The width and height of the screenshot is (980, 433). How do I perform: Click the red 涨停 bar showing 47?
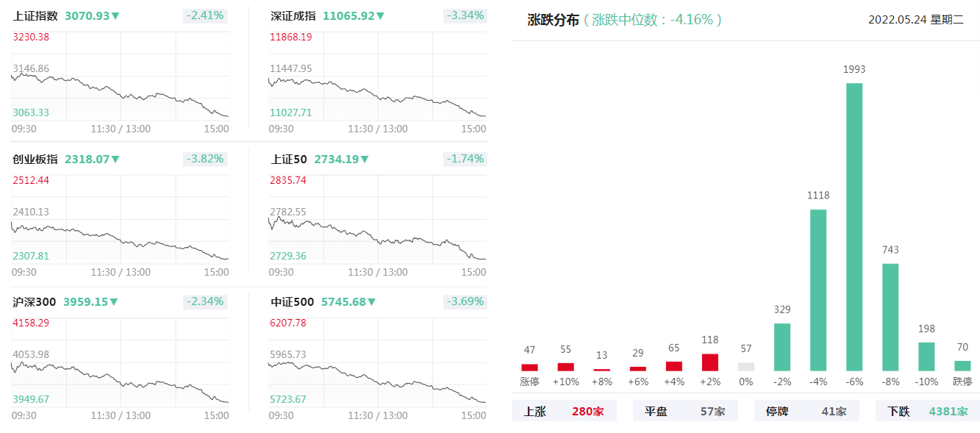[x=529, y=367]
